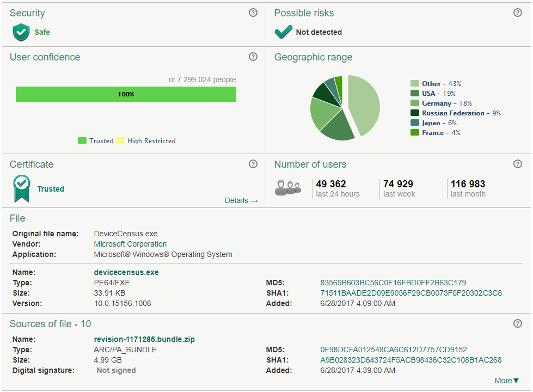Click the help icon in Security panel
The height and width of the screenshot is (392, 533).
coord(253,13)
